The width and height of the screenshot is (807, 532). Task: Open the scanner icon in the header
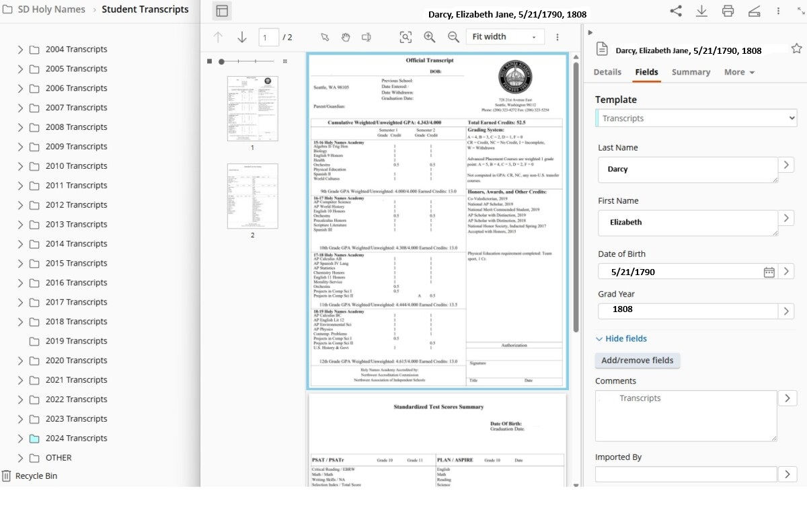click(754, 11)
